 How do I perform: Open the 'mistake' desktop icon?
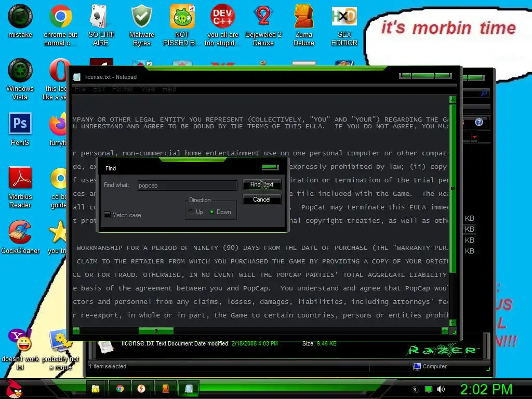[20, 21]
